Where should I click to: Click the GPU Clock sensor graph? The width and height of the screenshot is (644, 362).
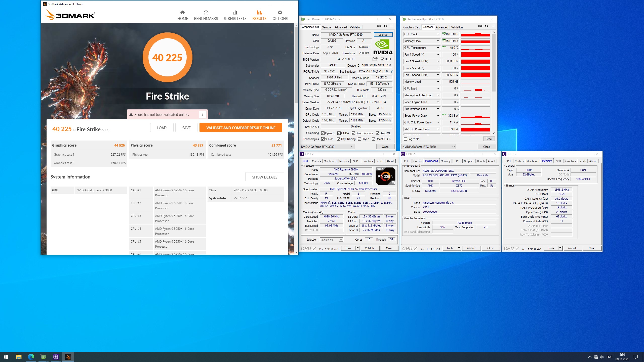(475, 34)
